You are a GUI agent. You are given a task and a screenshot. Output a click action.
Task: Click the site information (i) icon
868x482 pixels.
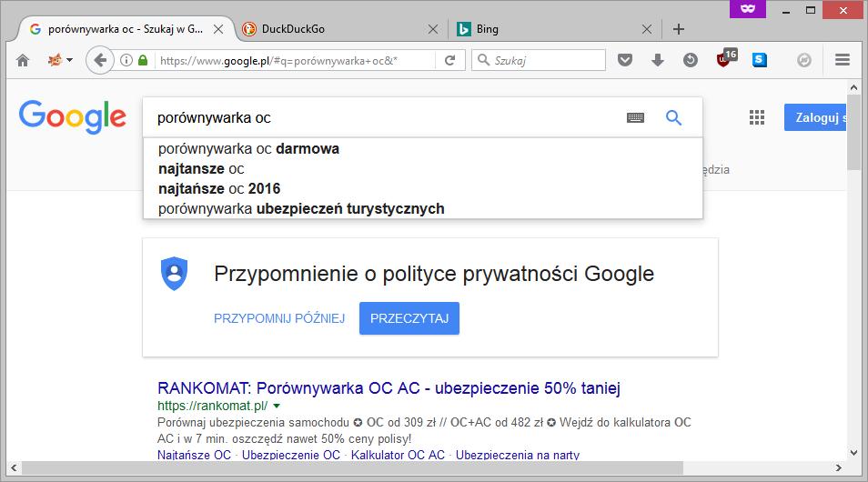[126, 60]
